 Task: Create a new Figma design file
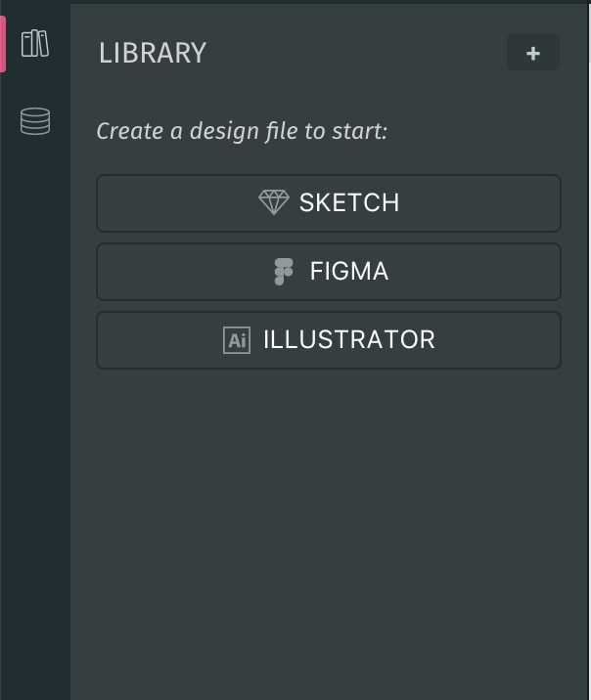tap(329, 272)
